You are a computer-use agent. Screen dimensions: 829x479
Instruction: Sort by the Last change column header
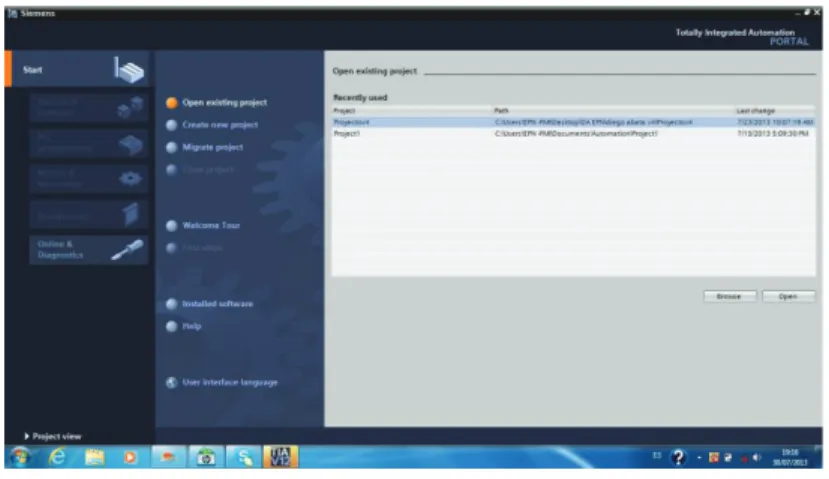(776, 110)
